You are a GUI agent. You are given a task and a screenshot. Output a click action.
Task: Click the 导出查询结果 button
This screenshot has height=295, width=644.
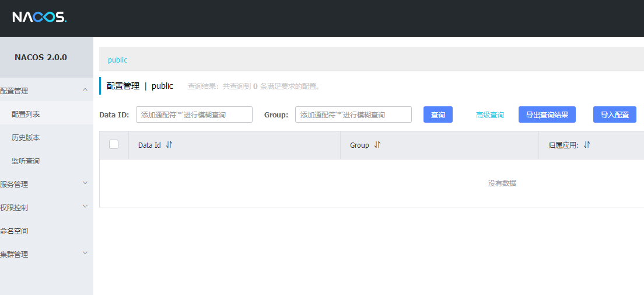click(547, 114)
